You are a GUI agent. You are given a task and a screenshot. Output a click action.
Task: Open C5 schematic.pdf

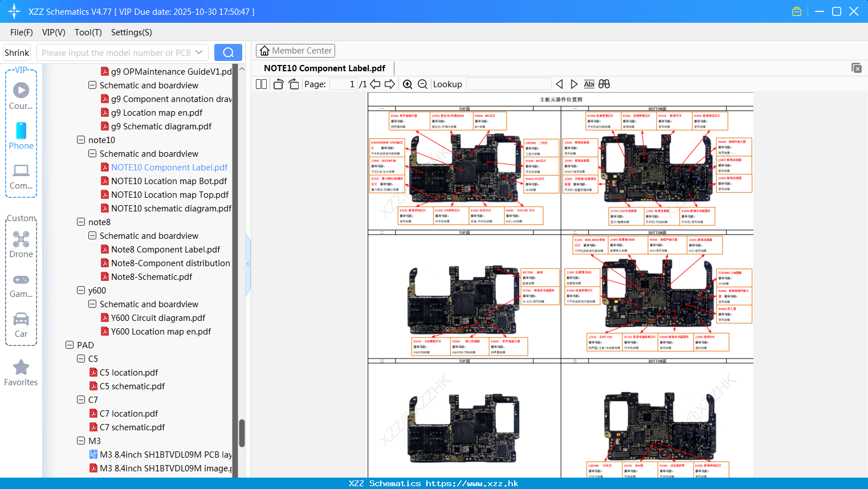(132, 386)
